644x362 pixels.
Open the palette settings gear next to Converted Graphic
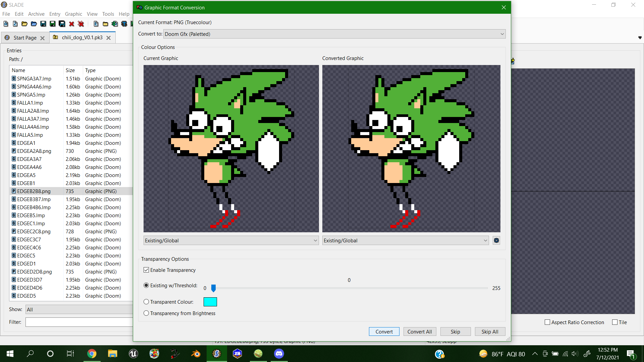click(x=496, y=240)
